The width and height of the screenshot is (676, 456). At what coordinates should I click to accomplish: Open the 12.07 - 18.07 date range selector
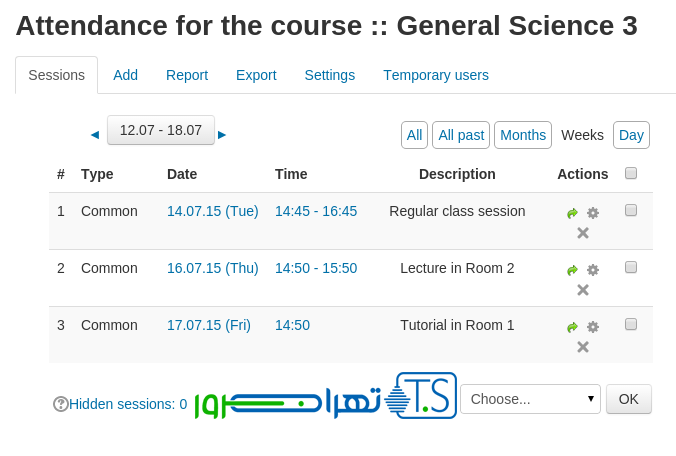click(161, 130)
